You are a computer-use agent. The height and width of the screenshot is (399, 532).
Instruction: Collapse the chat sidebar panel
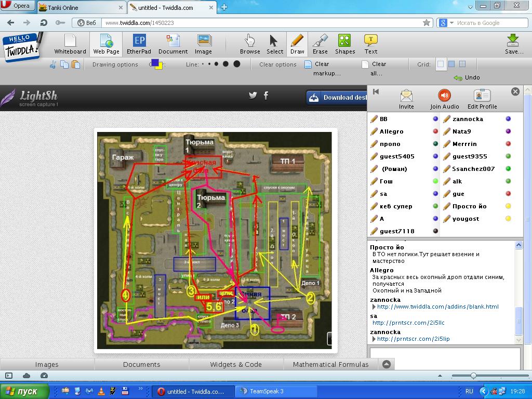tap(376, 91)
